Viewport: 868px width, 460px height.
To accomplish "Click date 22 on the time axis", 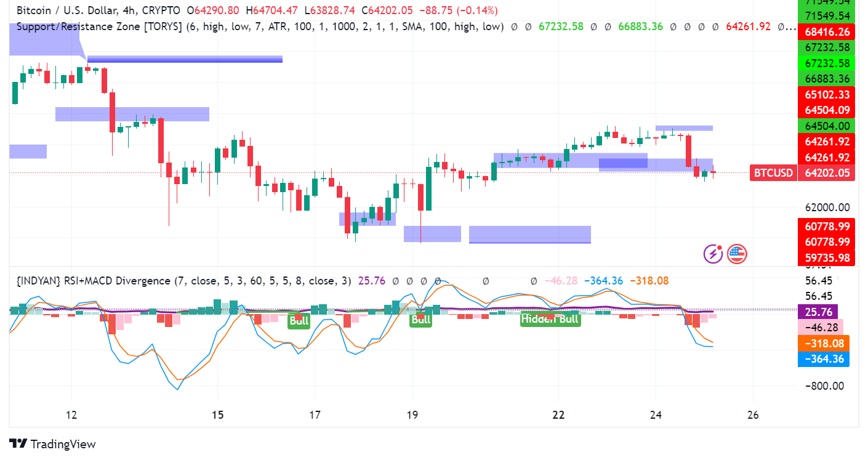I will (558, 414).
